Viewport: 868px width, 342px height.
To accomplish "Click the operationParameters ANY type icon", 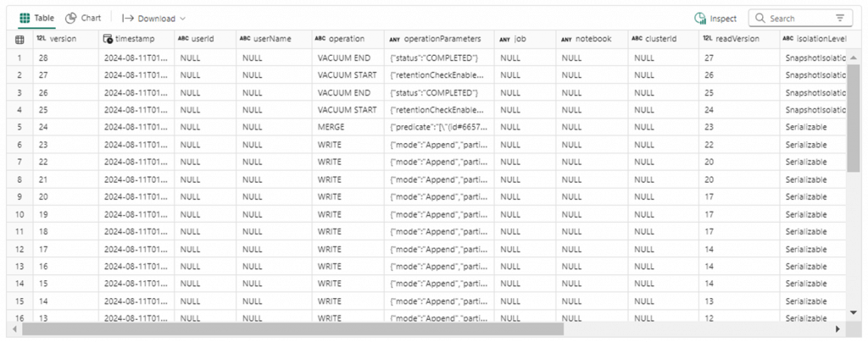I will coord(394,40).
